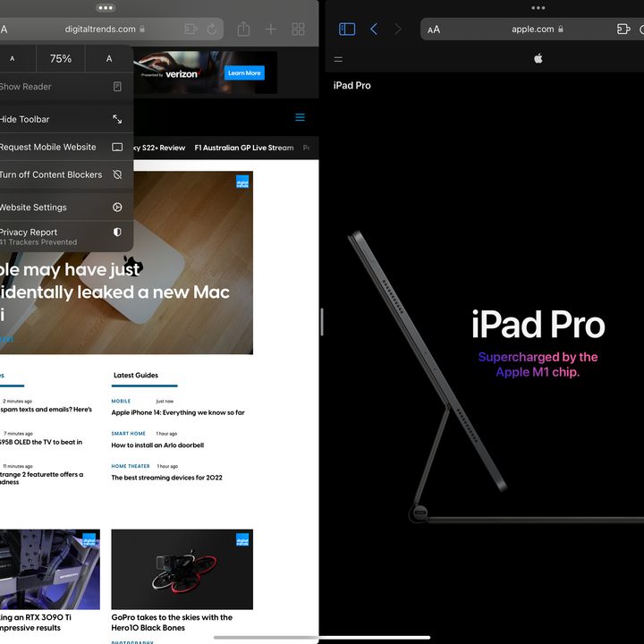Toggle sidebar in apple.com Safari window

pos(347,30)
